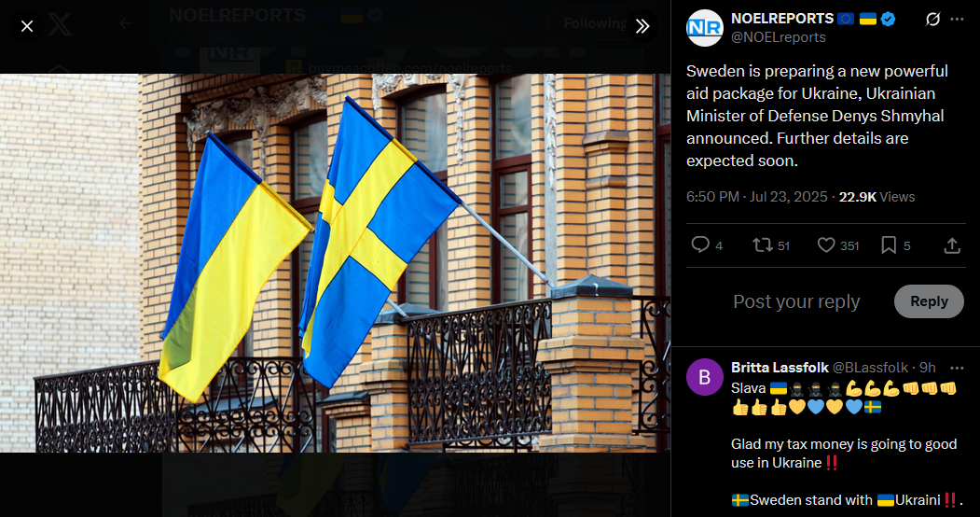Open the 6:50 PM · Jul 23, 2025 timestamp

[x=757, y=197]
